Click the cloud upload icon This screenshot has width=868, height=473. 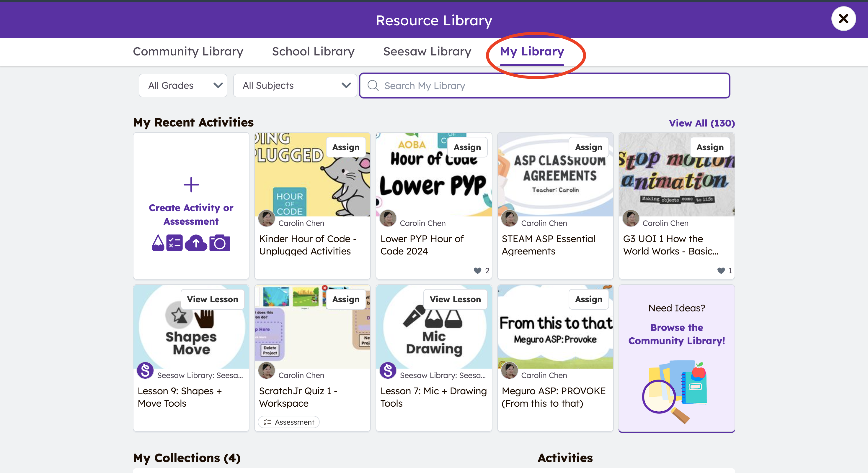(x=196, y=243)
